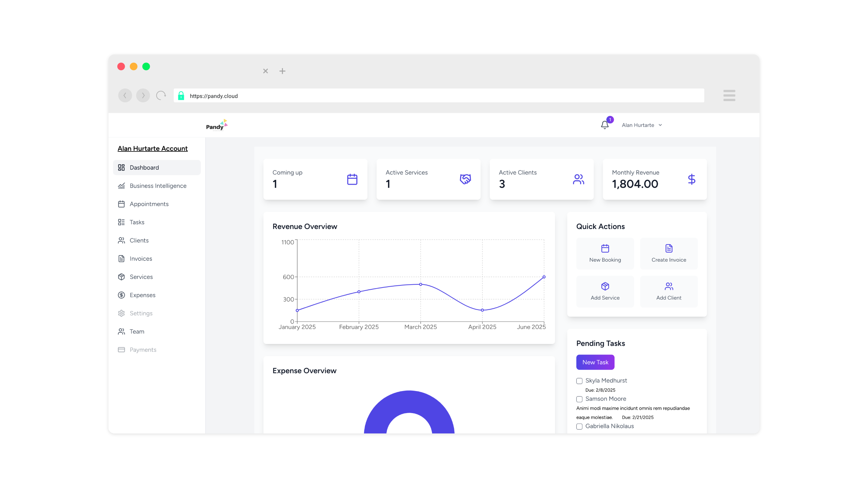Expand the Alan Hurtarte user dropdown
Image resolution: width=868 pixels, height=488 pixels.
pos(642,125)
